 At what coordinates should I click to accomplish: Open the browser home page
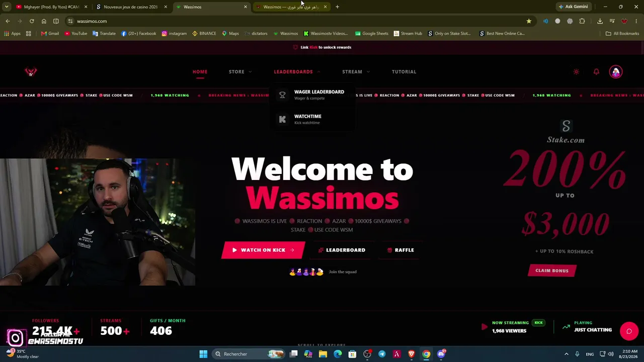44,21
